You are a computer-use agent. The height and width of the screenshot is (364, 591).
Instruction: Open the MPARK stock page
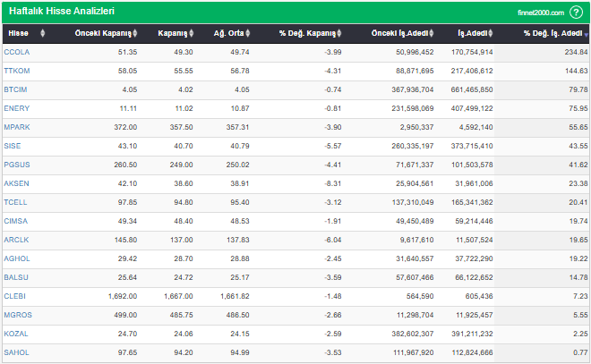click(x=17, y=127)
